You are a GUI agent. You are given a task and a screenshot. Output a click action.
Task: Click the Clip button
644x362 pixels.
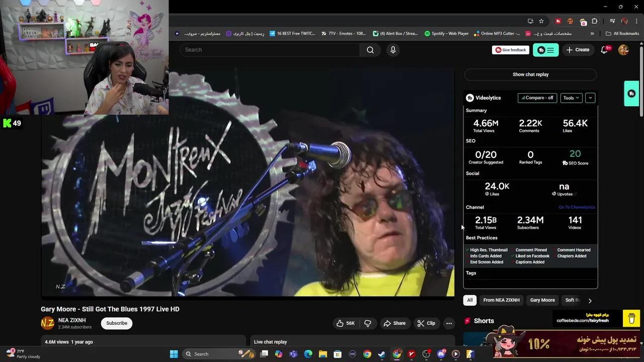426,323
